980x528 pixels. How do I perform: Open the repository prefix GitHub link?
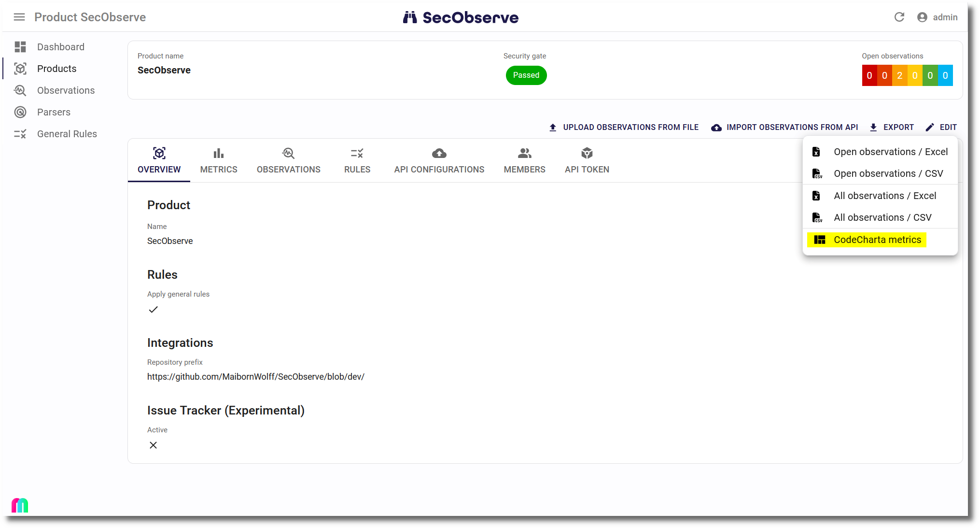pyautogui.click(x=256, y=377)
